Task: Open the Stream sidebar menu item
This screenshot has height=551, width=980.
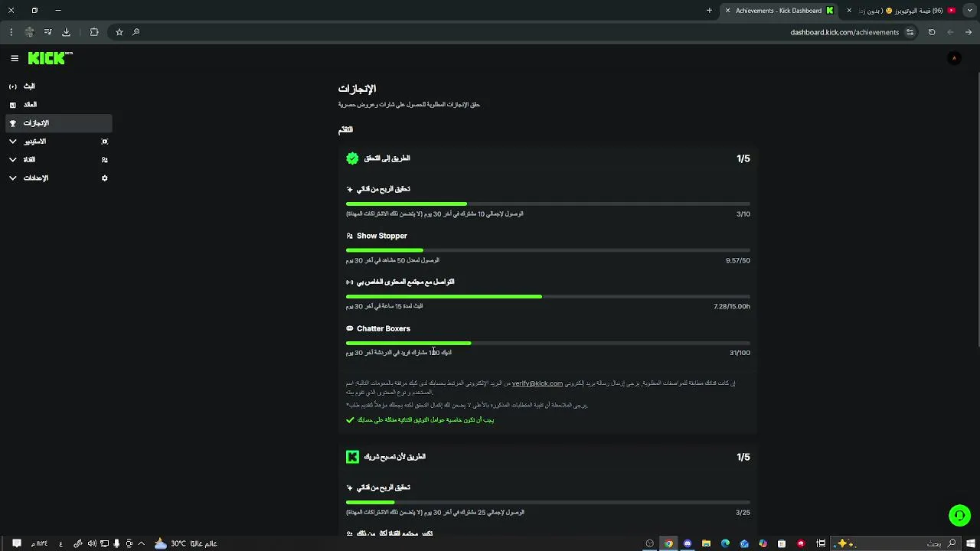Action: (x=58, y=86)
